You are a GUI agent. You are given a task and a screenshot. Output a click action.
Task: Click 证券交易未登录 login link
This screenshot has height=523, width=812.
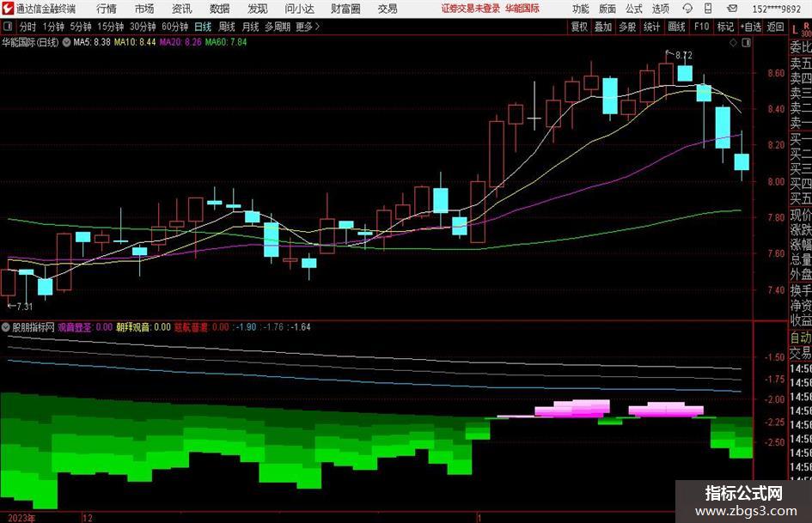(470, 9)
